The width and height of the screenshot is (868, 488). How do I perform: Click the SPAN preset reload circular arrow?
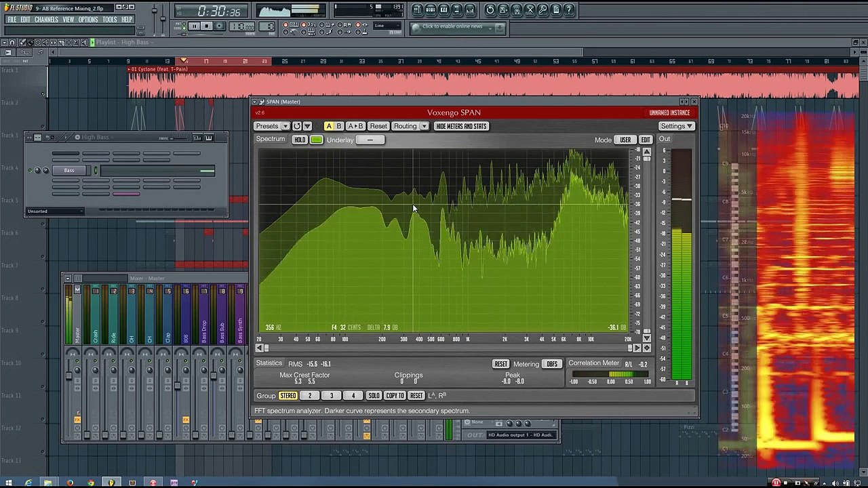(297, 126)
